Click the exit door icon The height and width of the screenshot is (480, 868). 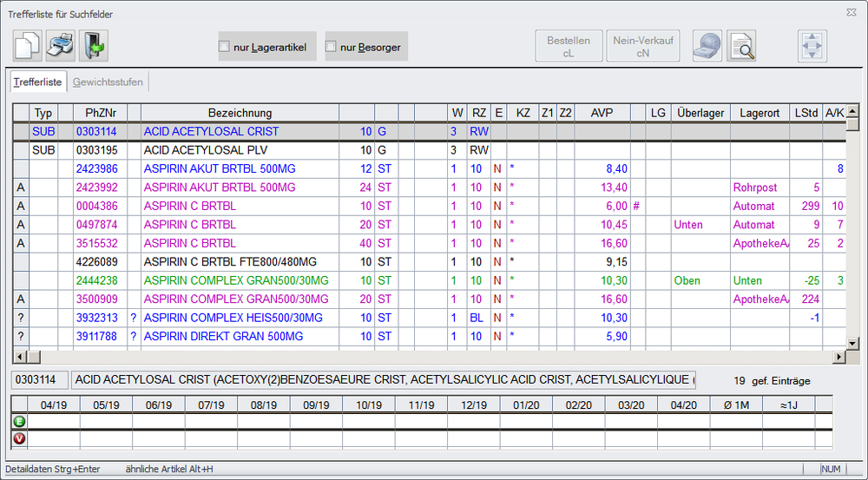click(93, 45)
